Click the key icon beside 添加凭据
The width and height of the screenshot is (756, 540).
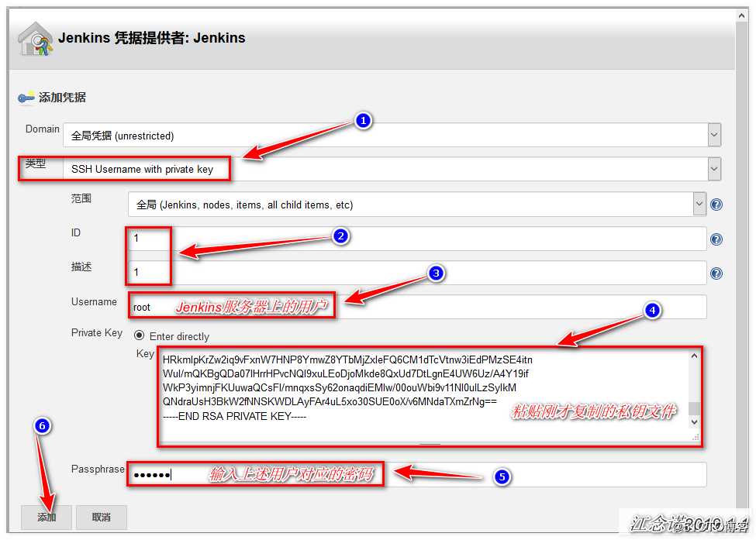click(26, 98)
